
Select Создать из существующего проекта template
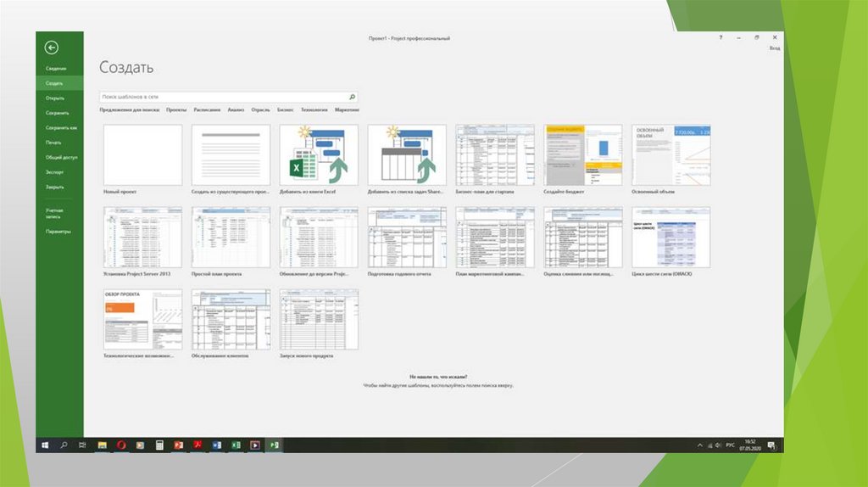click(x=231, y=159)
